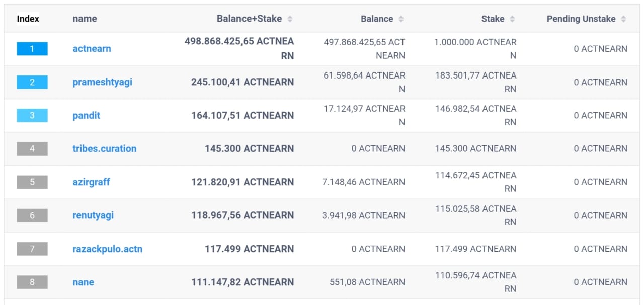Click the gray index 4 badge

click(x=32, y=148)
